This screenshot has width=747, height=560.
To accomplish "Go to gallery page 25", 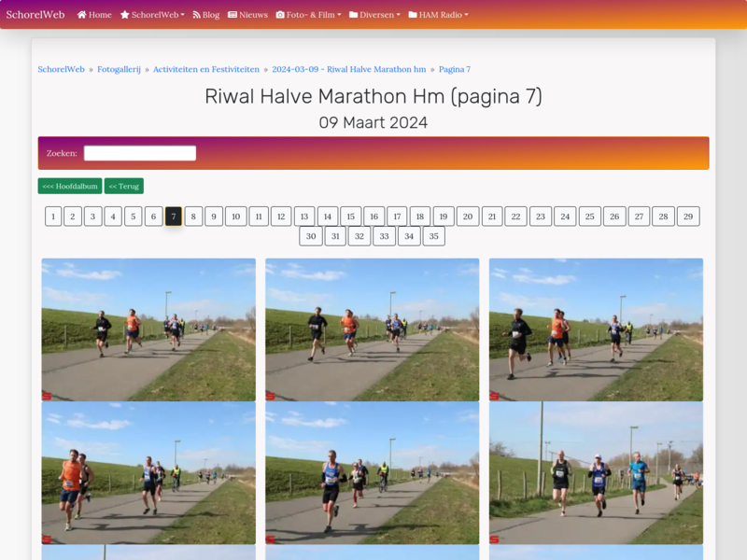I will pos(590,217).
